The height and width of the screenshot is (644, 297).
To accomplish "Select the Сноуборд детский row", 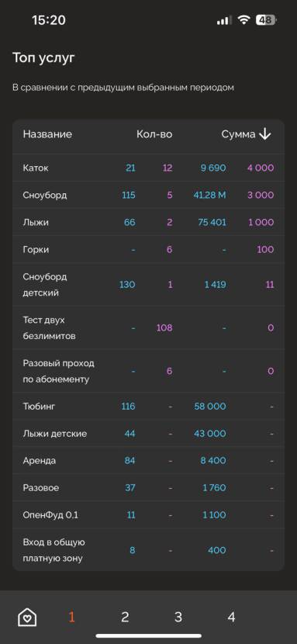I will [x=148, y=285].
